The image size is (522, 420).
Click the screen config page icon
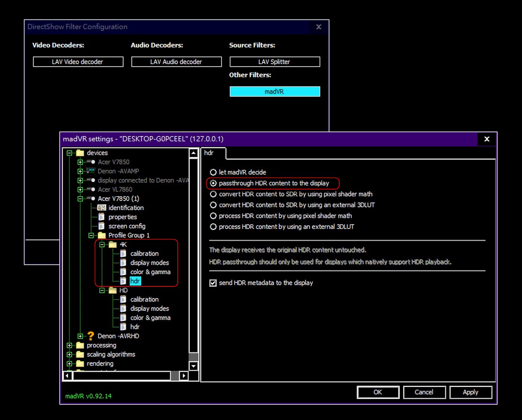click(101, 226)
